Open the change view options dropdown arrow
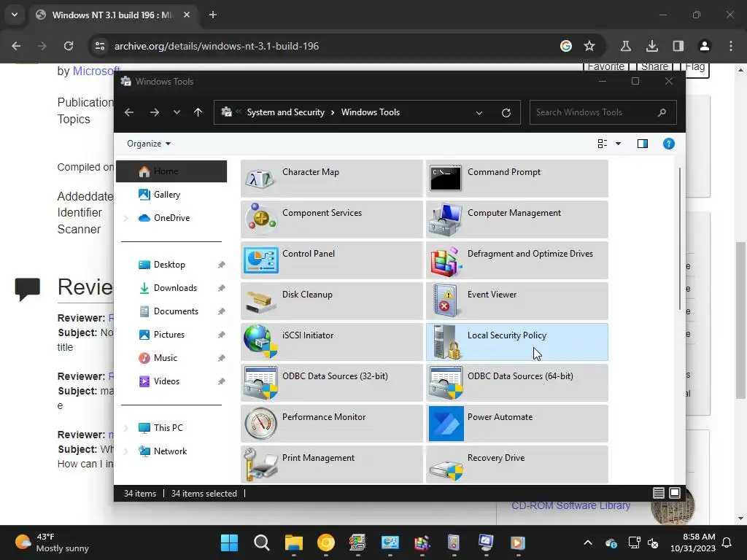 pyautogui.click(x=618, y=144)
